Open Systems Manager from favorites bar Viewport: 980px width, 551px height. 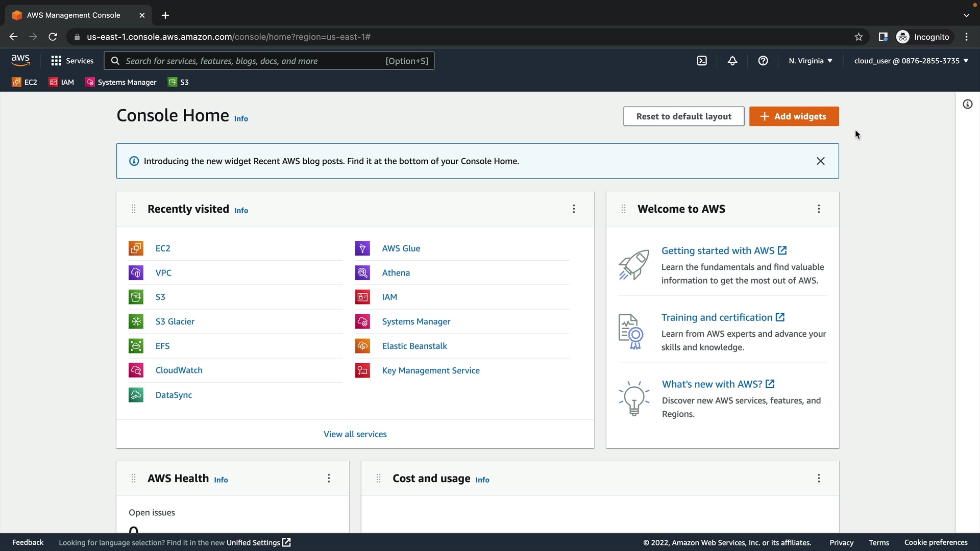tap(121, 82)
